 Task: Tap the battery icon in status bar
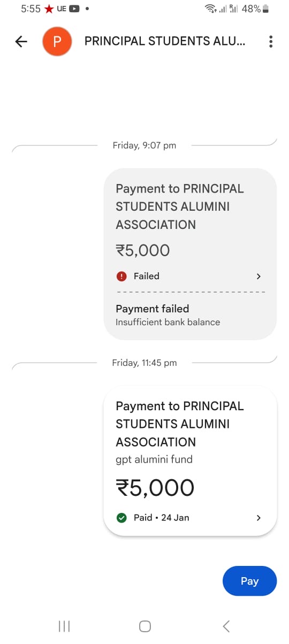[x=266, y=9]
